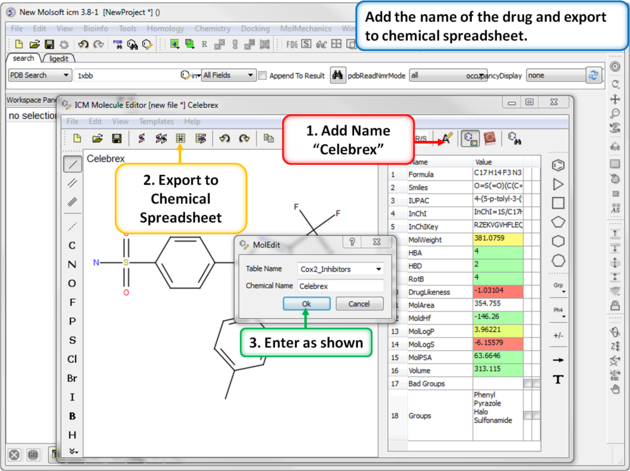Click the new file icon in Molecule Editor
This screenshot has width=630, height=471.
point(77,139)
